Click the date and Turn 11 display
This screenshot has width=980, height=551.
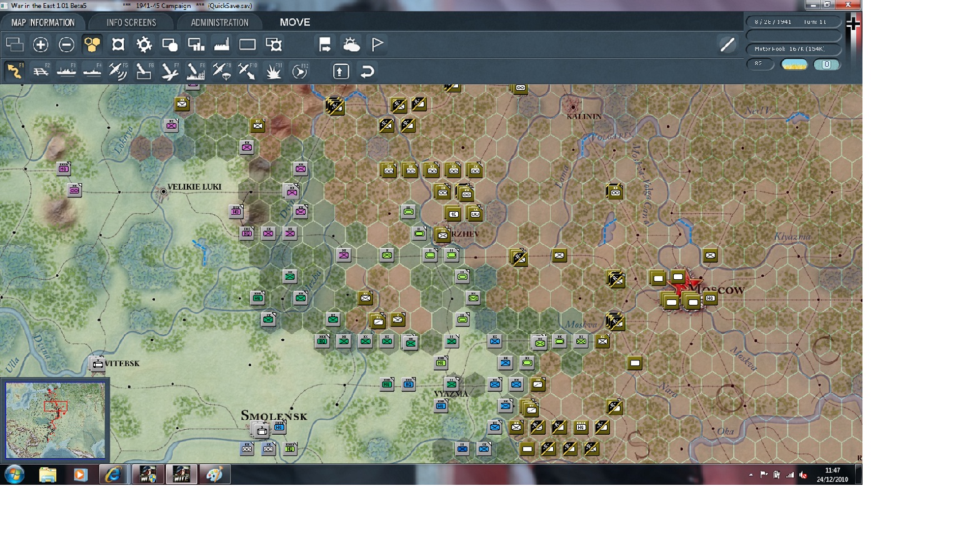click(794, 22)
